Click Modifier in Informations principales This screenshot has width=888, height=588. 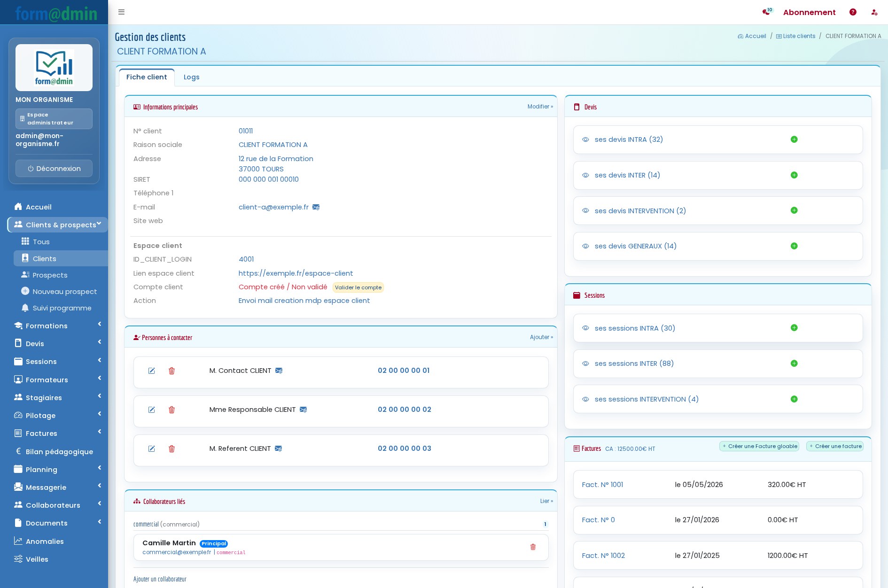coord(540,107)
